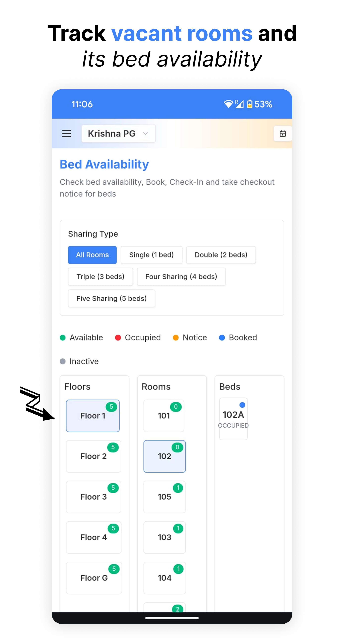
Task: Expand the Floors panel header
Action: point(77,387)
